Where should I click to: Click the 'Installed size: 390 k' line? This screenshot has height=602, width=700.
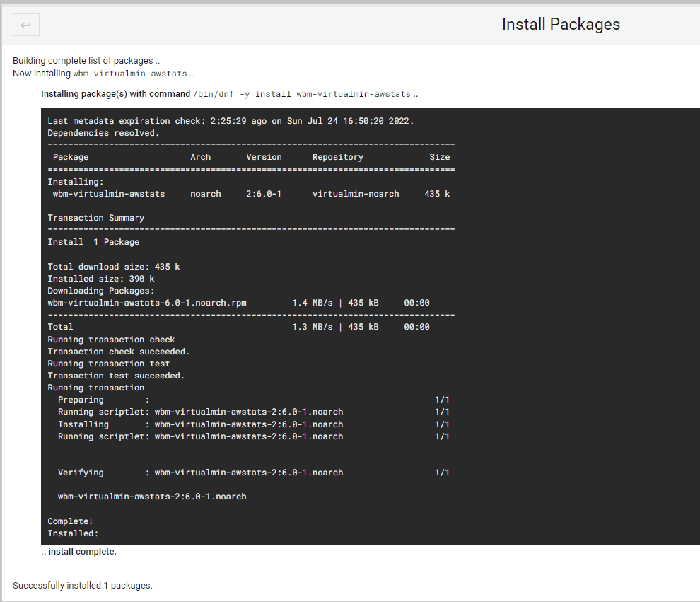pyautogui.click(x=101, y=279)
